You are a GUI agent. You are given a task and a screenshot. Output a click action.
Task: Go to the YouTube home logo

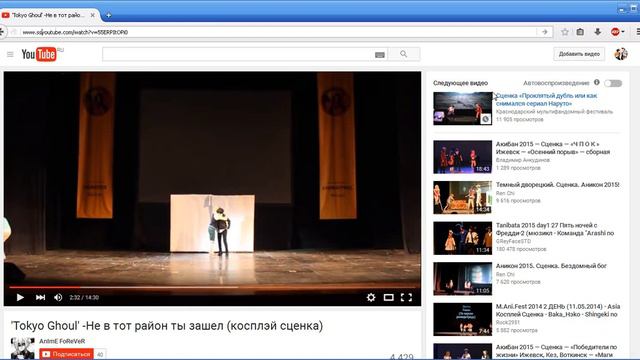39,54
